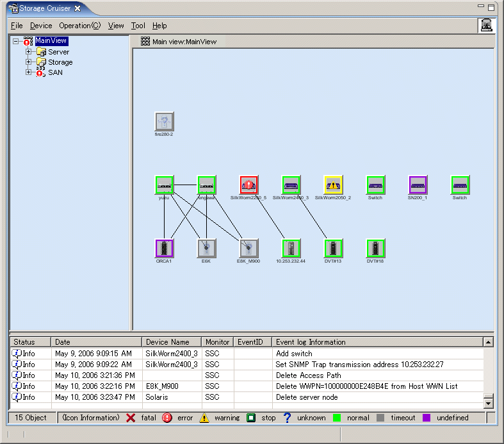Select the rightmost Switch icon
This screenshot has height=444, width=504.
(x=460, y=185)
